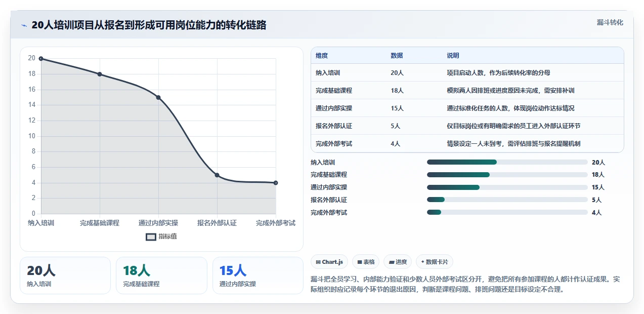The image size is (644, 314).
Task: Select the chart data point at 报名外部认证
Action: click(x=217, y=175)
